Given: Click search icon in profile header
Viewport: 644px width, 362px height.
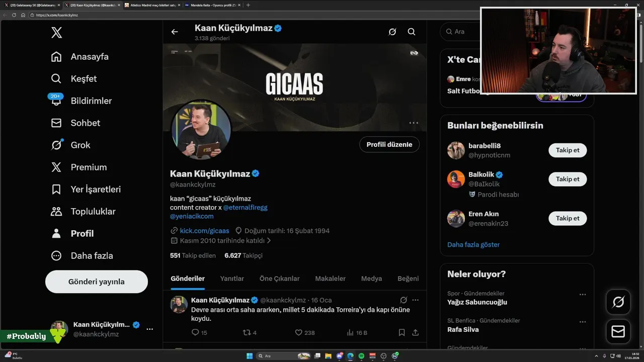Looking at the screenshot, I should 412,32.
